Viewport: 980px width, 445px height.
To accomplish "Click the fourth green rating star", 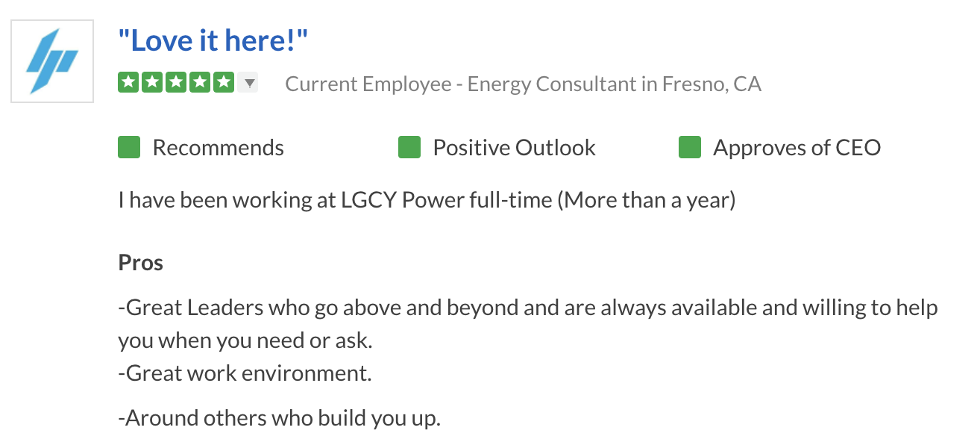I will (200, 82).
